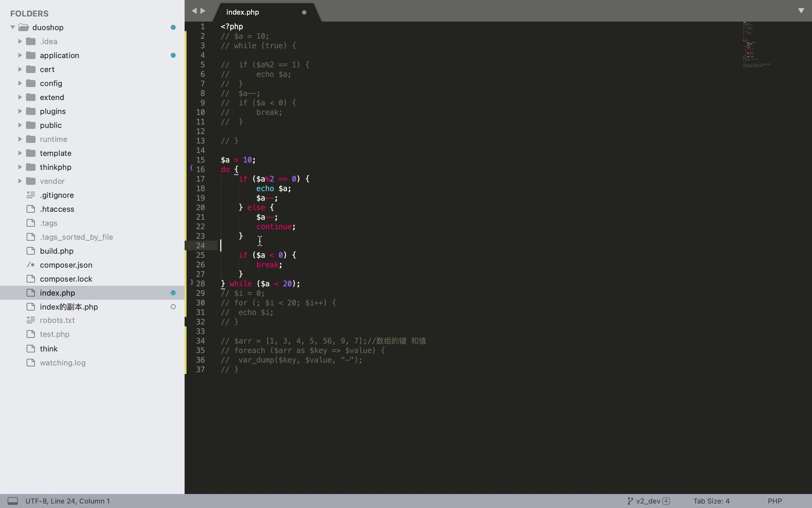Click the extend folder icon
The height and width of the screenshot is (508, 812).
pos(31,97)
